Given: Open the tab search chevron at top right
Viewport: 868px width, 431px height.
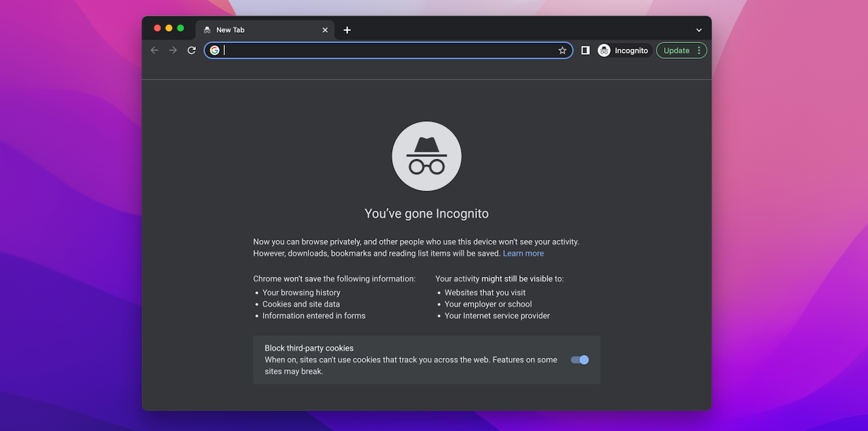Looking at the screenshot, I should 698,30.
